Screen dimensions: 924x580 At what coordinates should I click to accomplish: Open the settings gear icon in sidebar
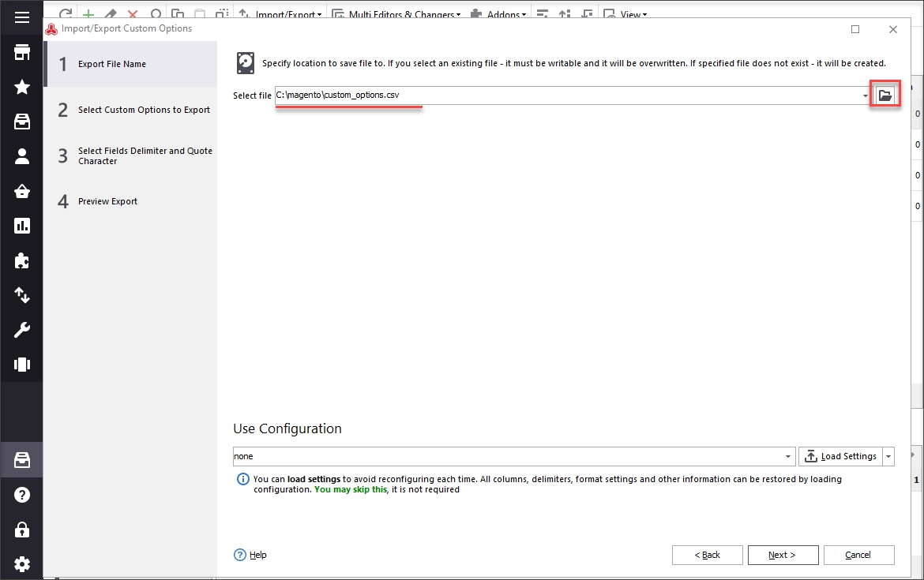coord(22,564)
